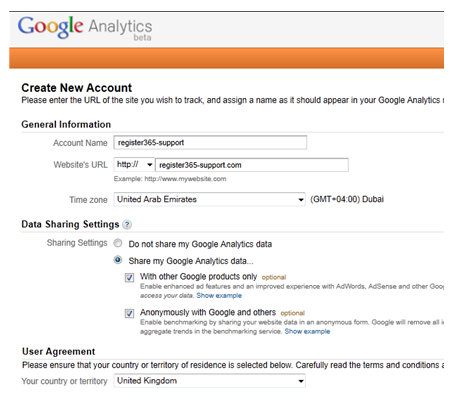Click the General Information section heading
Image resolution: width=461 pixels, height=402 pixels.
pos(66,124)
